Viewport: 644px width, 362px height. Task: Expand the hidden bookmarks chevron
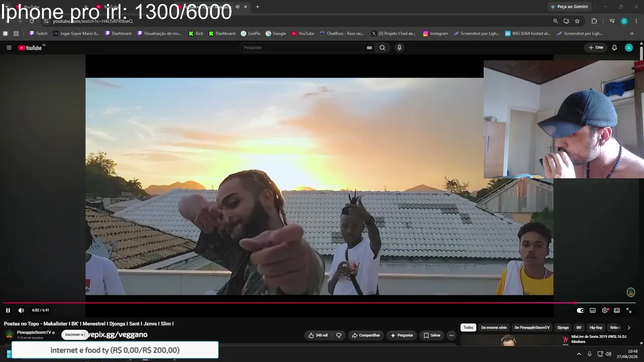click(632, 34)
